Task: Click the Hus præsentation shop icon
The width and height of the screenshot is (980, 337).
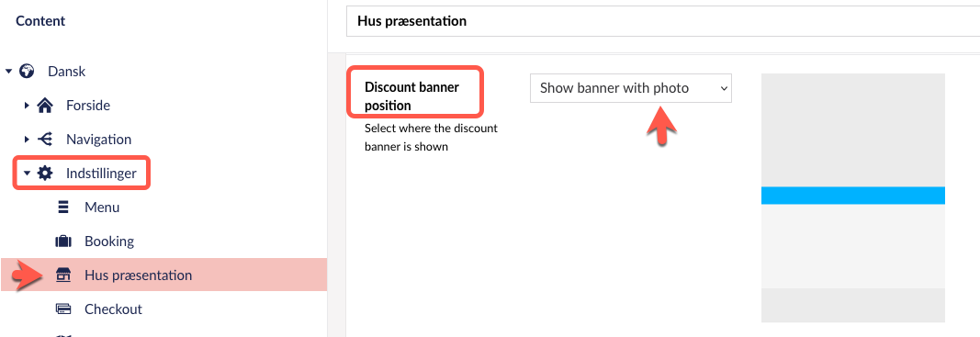Action: [63, 275]
